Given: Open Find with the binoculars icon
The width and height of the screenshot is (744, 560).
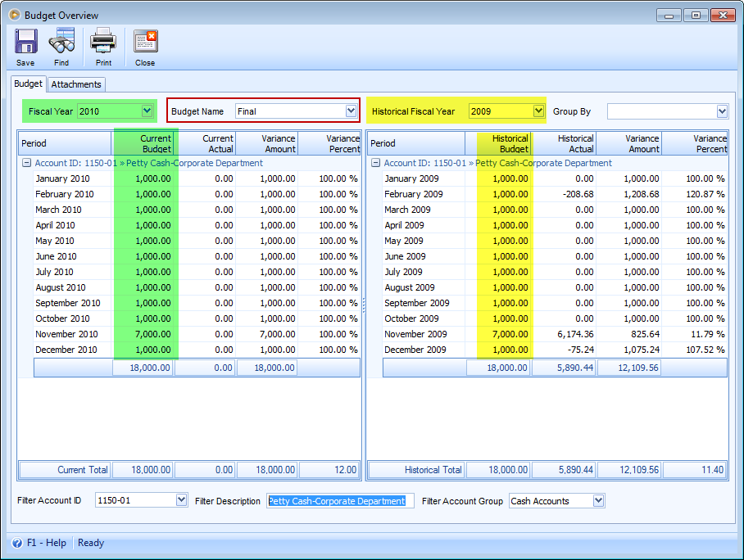Looking at the screenshot, I should coord(61,41).
